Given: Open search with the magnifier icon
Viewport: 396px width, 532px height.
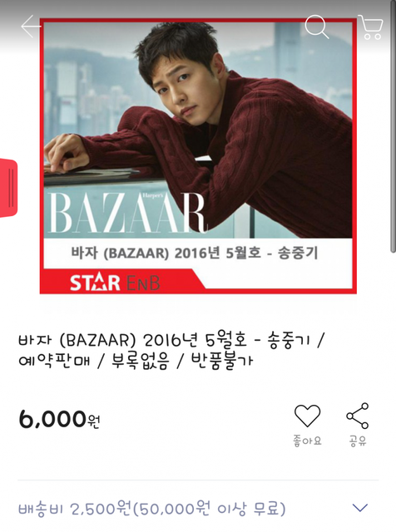Looking at the screenshot, I should [316, 27].
